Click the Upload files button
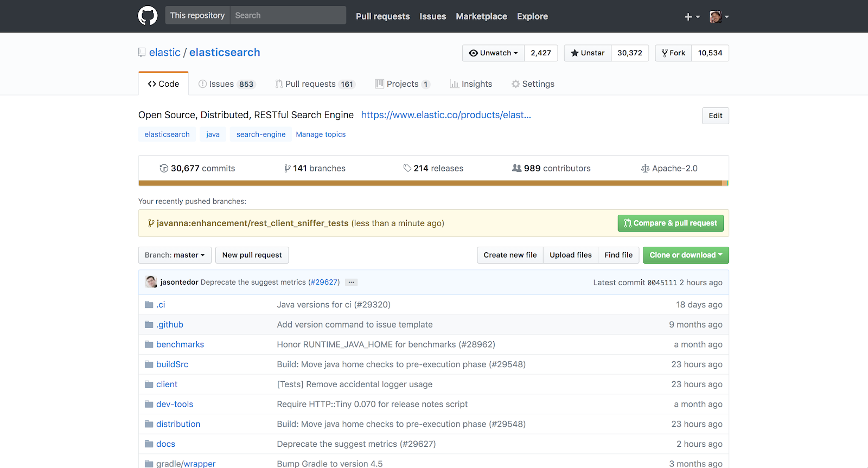The width and height of the screenshot is (868, 468). [x=571, y=255]
